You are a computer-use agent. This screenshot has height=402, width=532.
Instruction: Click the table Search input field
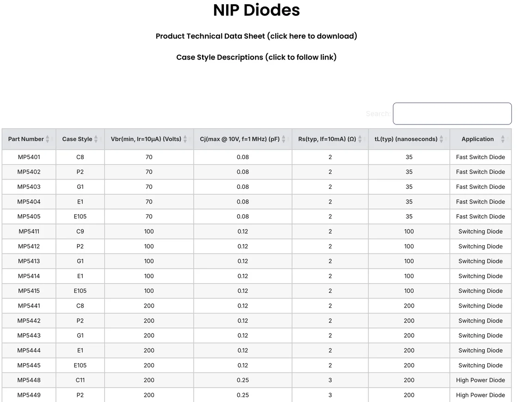[452, 114]
